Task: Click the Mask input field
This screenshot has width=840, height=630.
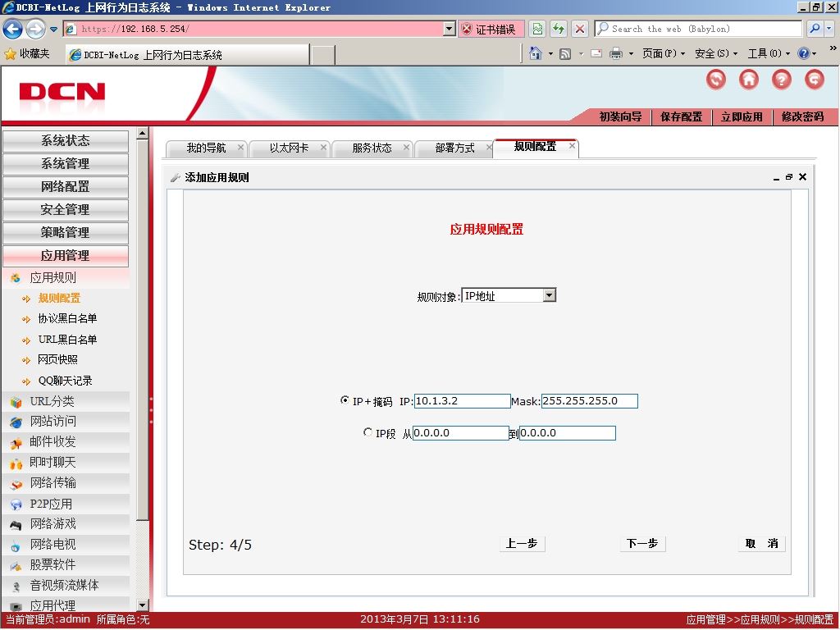Action: click(x=589, y=401)
